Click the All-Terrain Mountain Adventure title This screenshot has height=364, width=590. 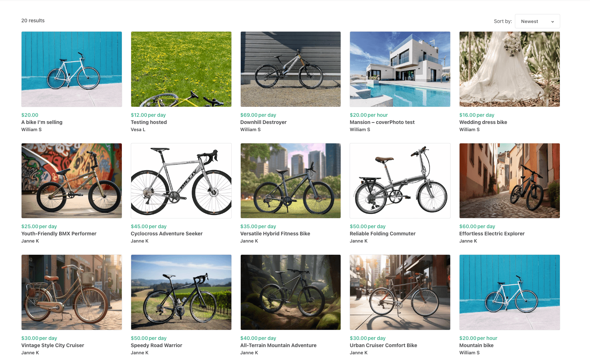pyautogui.click(x=278, y=345)
